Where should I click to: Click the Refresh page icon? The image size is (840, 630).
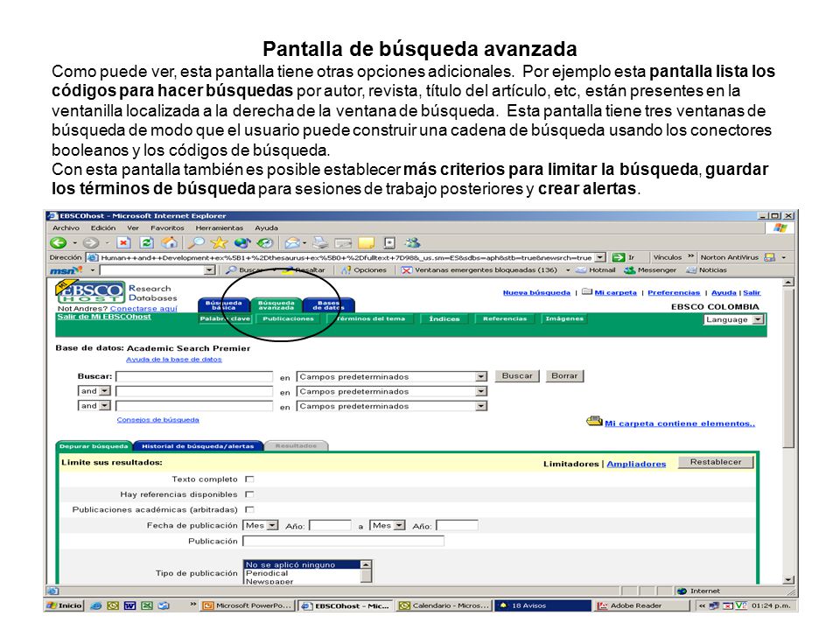click(x=146, y=242)
